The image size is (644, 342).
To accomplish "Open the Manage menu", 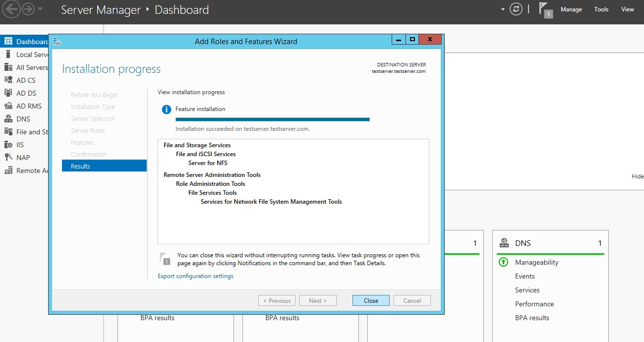I will (571, 9).
